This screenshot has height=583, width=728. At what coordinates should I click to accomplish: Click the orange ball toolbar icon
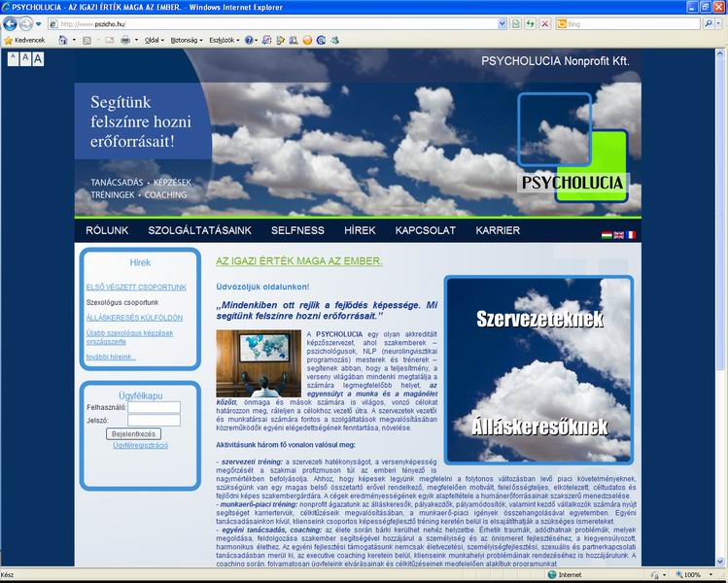click(x=307, y=41)
